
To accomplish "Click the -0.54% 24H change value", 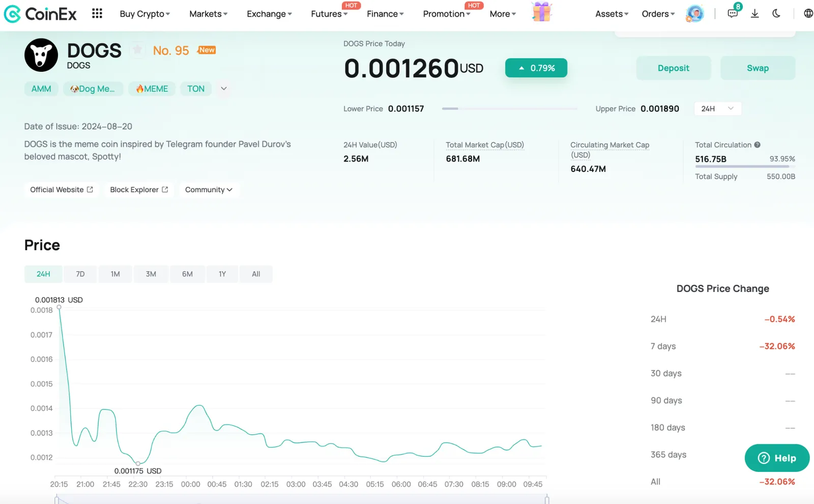I will point(779,319).
